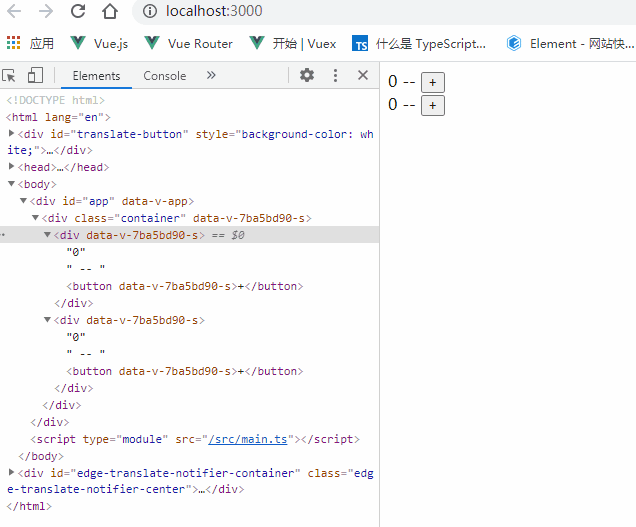
Task: Go to browser home page icon
Action: point(110,12)
